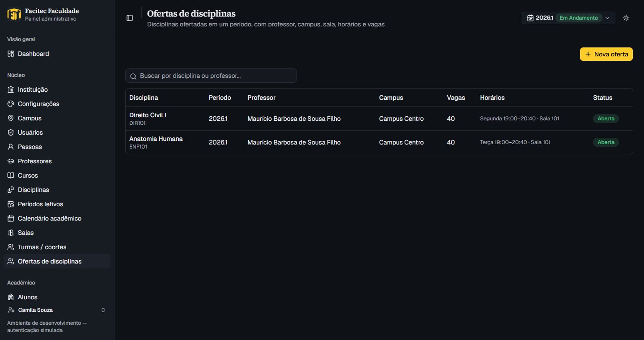
Task: Focus the Buscar por disciplina ou professor field
Action: 211,76
